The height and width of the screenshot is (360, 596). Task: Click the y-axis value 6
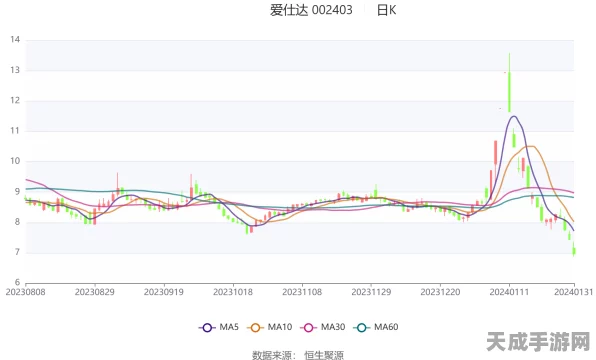tap(17, 282)
